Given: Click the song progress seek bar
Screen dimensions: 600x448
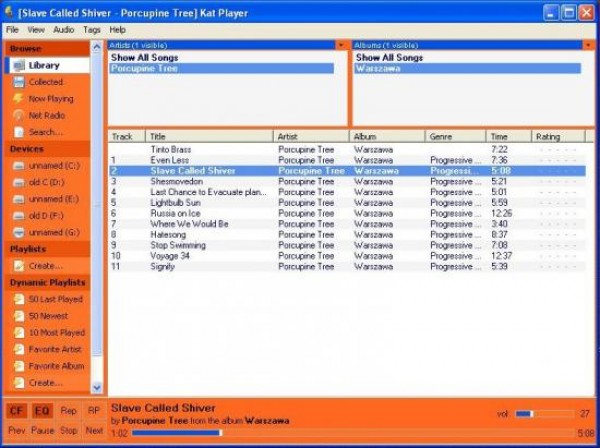Looking at the screenshot, I should tap(353, 433).
